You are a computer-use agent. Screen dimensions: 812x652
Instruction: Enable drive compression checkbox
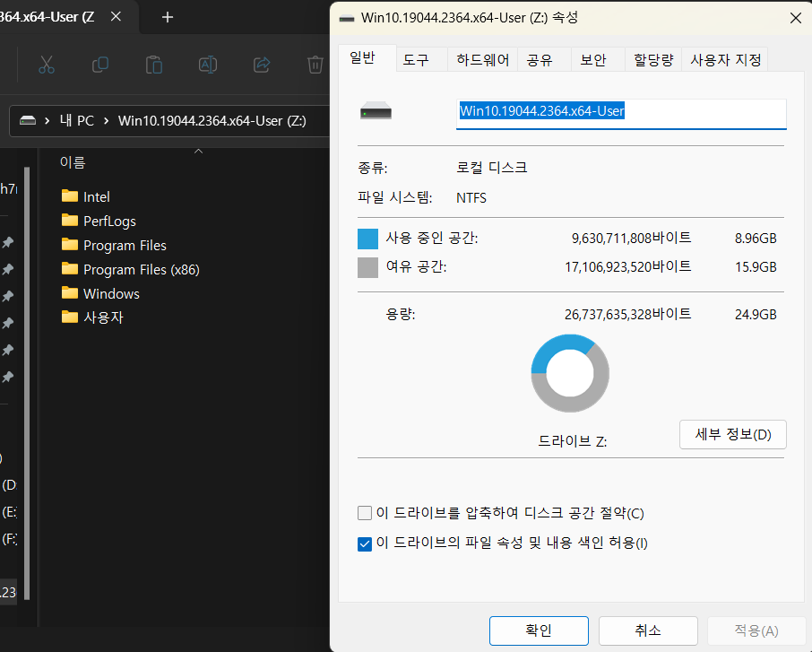click(x=365, y=513)
